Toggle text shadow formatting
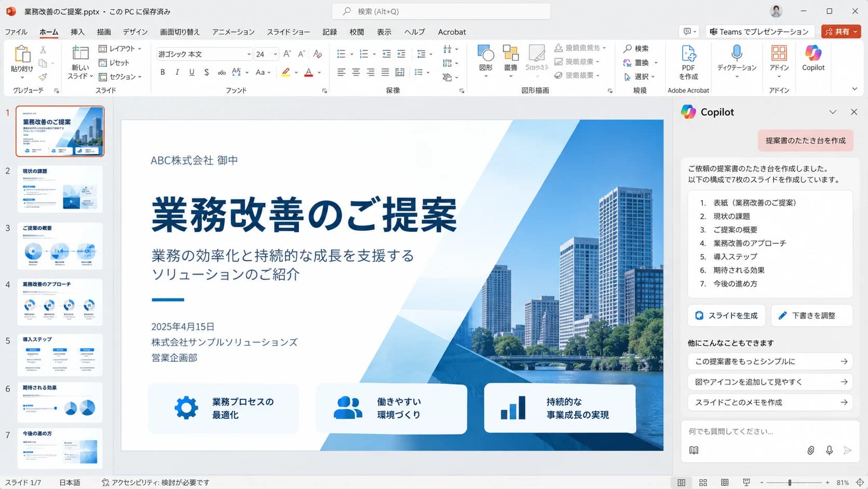This screenshot has width=868, height=489. pos(207,72)
